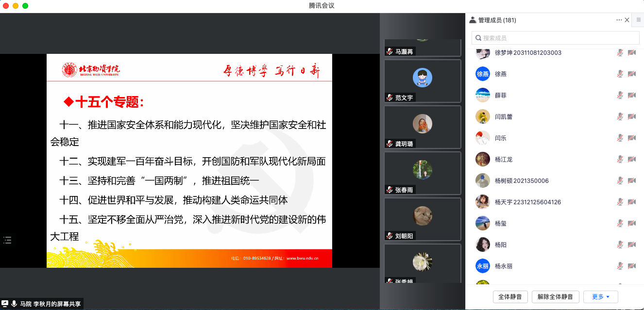Click 杨江龙's avatar in member list
The image size is (644, 310).
(x=482, y=159)
